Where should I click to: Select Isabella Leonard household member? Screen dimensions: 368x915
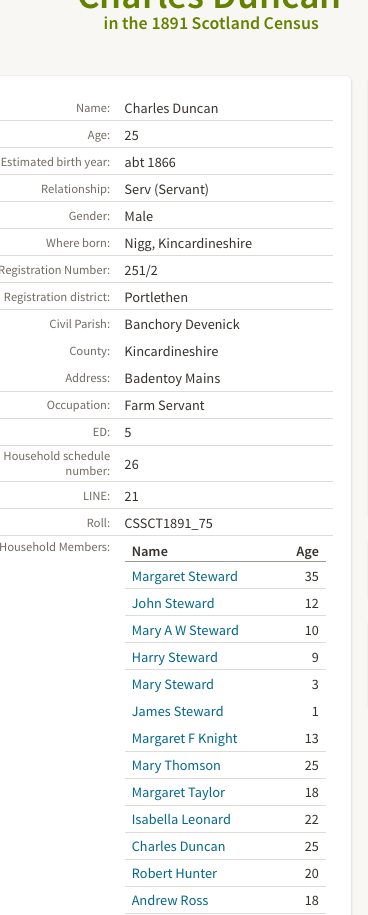point(181,819)
